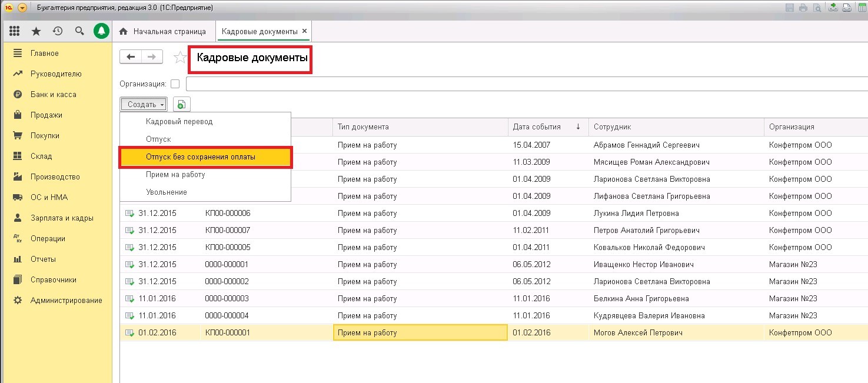Image resolution: width=868 pixels, height=383 pixels.
Task: Open the favorites star in top toolbar
Action: [36, 31]
